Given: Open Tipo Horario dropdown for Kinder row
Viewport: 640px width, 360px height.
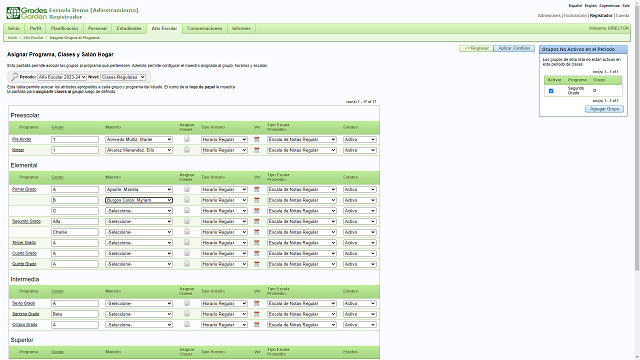Looking at the screenshot, I should point(224,150).
